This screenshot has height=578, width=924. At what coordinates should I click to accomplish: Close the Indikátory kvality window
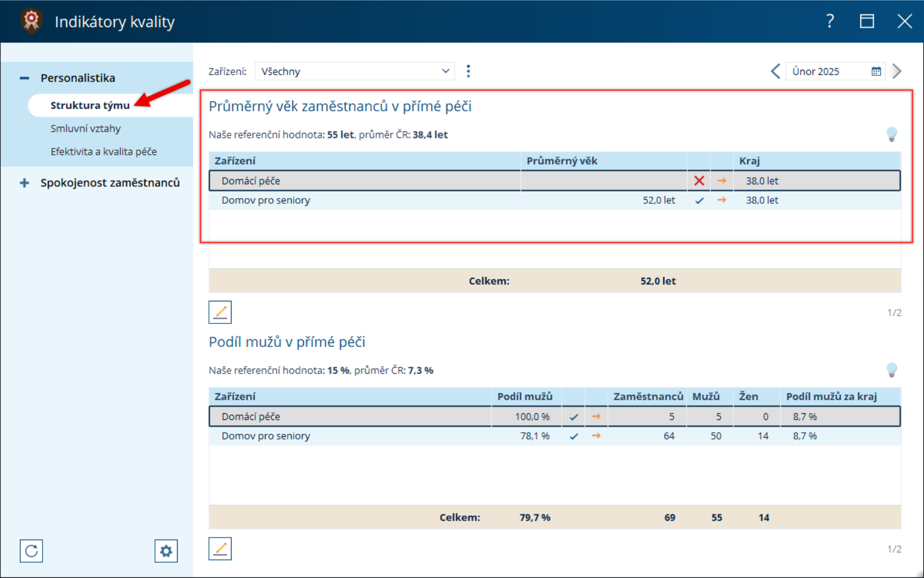pos(904,21)
